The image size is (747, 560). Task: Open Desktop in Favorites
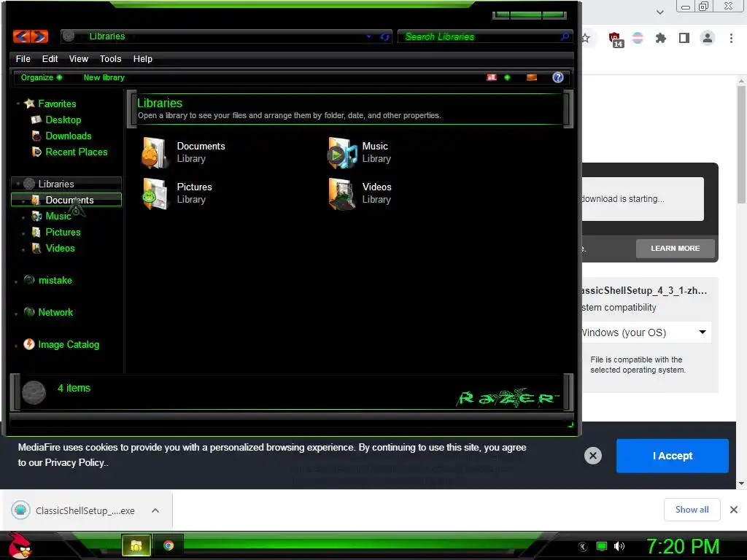pyautogui.click(x=63, y=120)
